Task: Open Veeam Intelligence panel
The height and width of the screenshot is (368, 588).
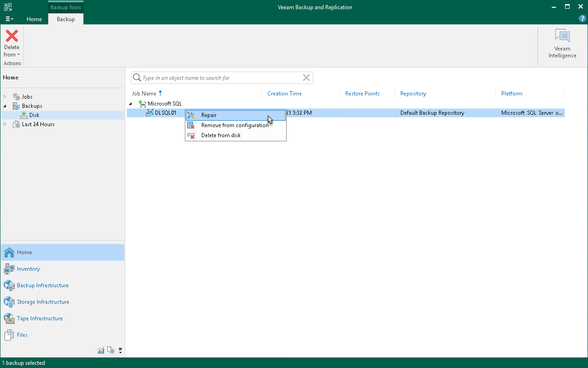Action: tap(562, 44)
